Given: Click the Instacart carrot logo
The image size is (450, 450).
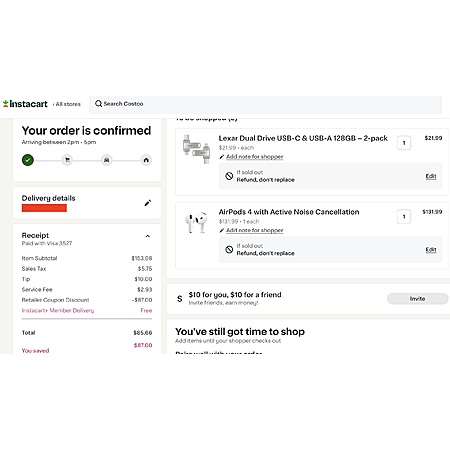Looking at the screenshot, I should (5, 104).
